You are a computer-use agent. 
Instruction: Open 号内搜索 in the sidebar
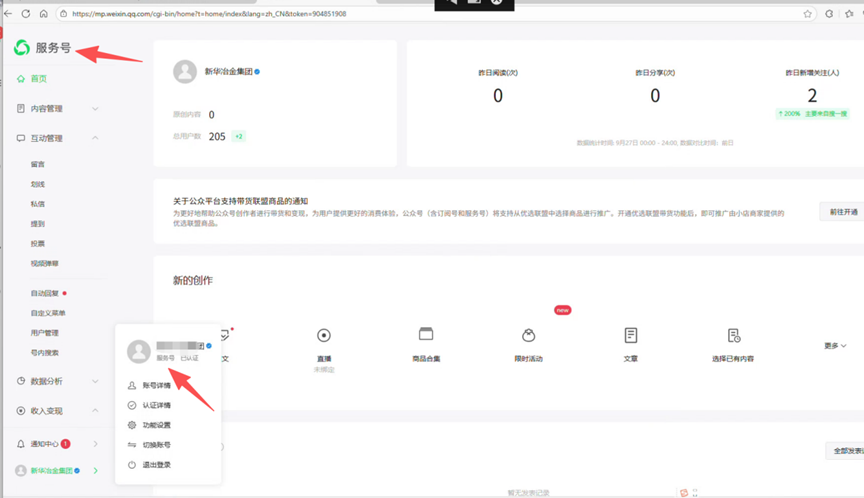45,353
